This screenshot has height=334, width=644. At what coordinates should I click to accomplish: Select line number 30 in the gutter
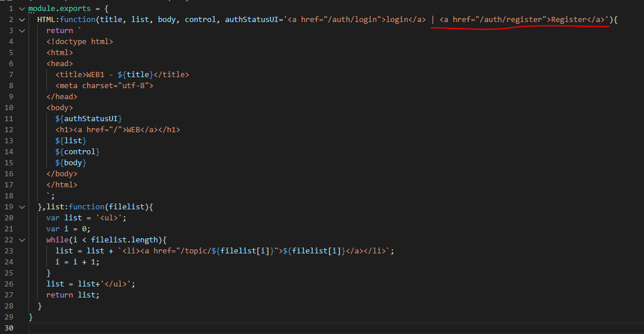tap(9, 328)
